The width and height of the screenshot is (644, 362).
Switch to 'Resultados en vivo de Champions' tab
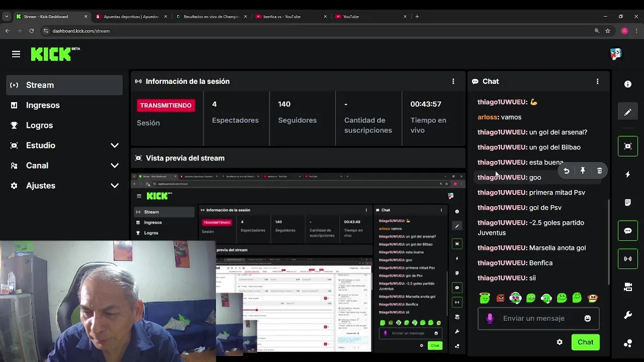point(211,17)
